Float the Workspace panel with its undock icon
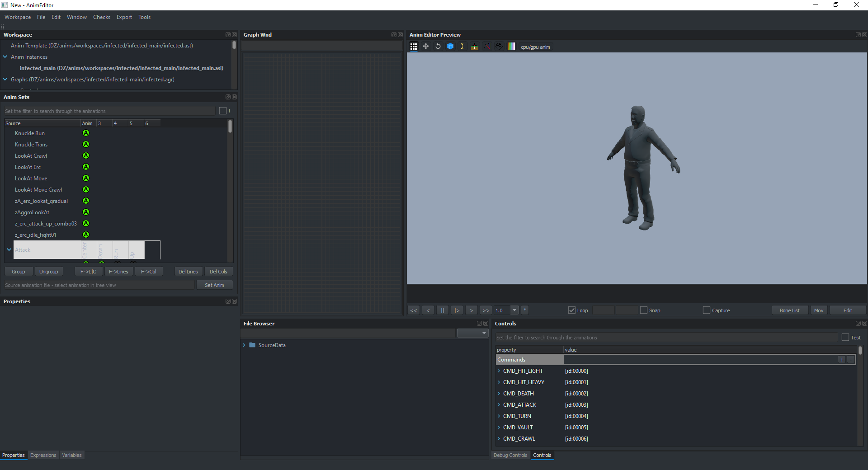Image resolution: width=868 pixels, height=470 pixels. [228, 35]
